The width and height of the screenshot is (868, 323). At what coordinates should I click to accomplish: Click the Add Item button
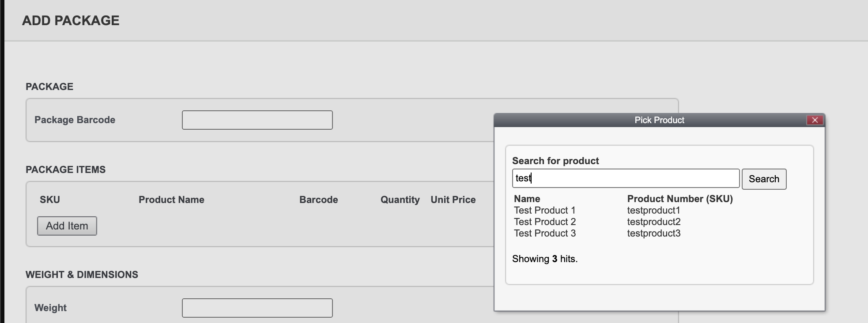pos(67,225)
